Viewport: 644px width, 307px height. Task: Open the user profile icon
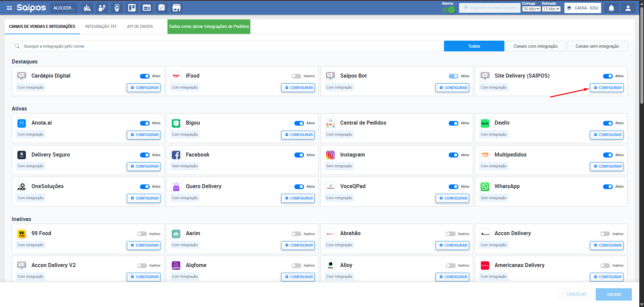click(x=628, y=8)
